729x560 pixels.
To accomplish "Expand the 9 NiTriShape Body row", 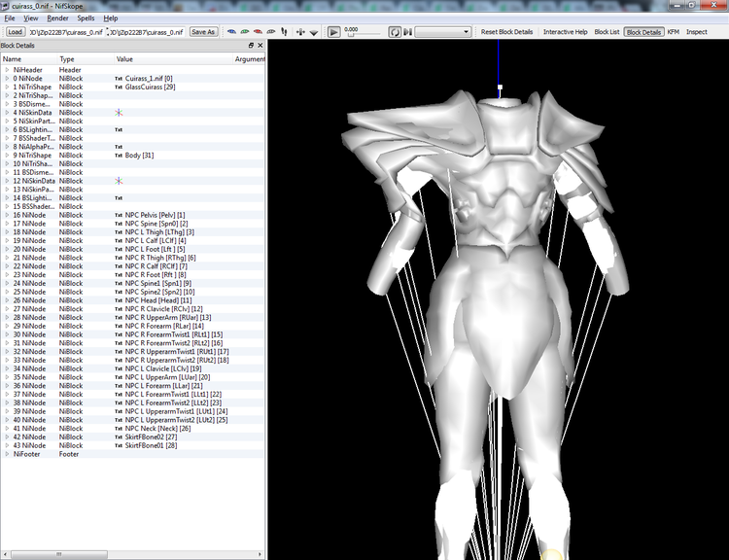I will pos(7,155).
